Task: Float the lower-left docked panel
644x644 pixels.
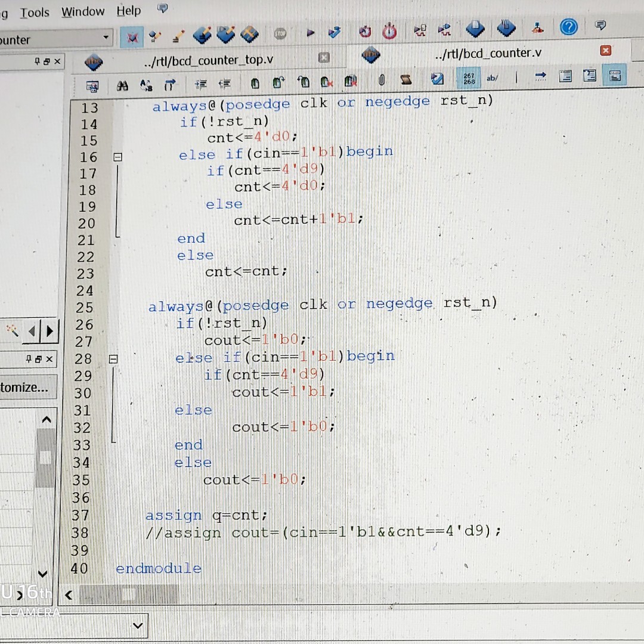Action: pos(38,360)
